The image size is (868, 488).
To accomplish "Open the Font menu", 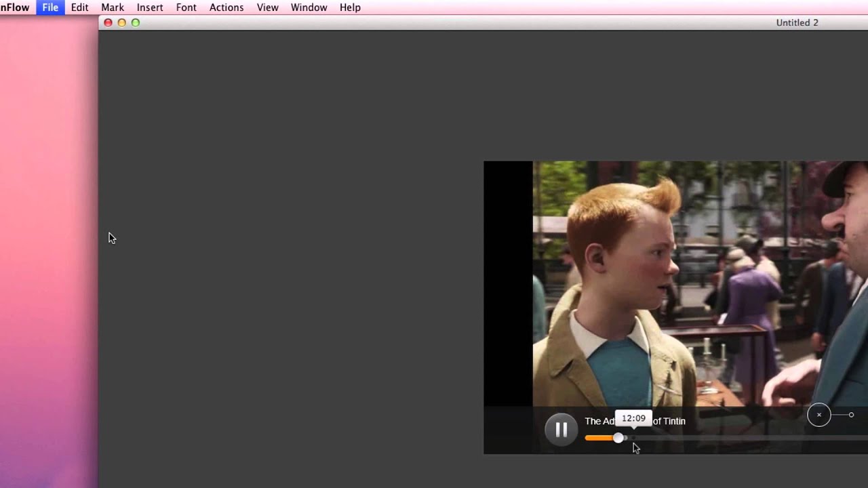I will 186,7.
